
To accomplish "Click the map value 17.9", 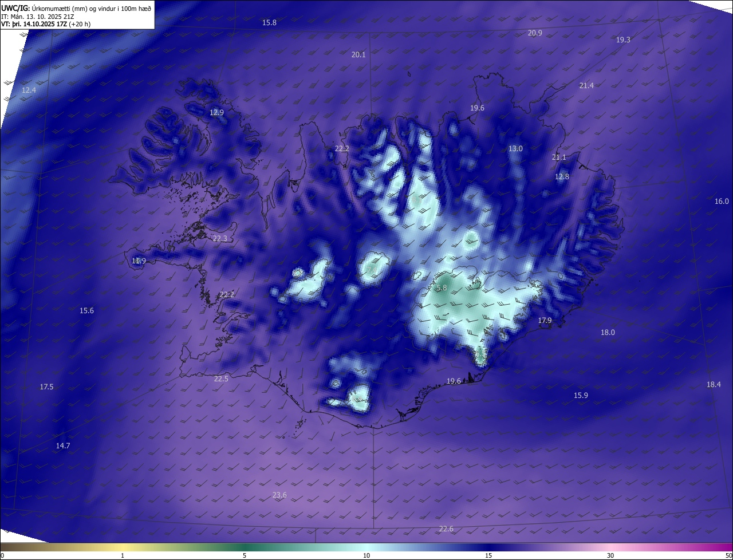I will pos(545,320).
